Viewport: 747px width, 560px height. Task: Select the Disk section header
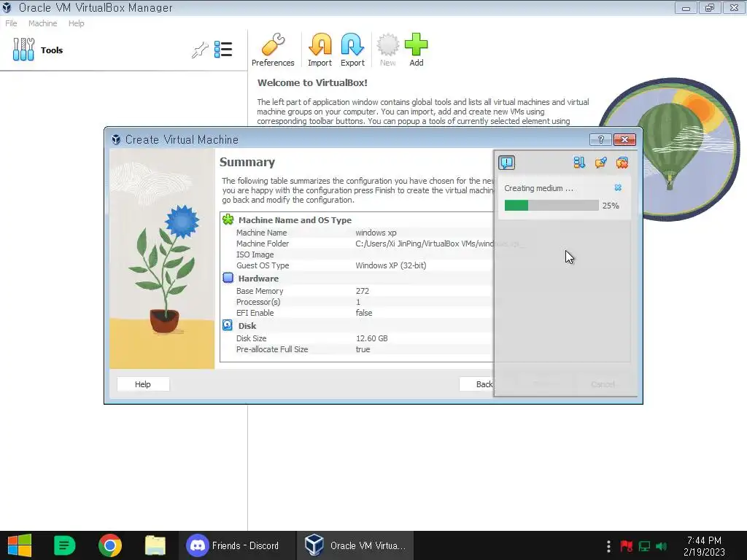click(247, 326)
